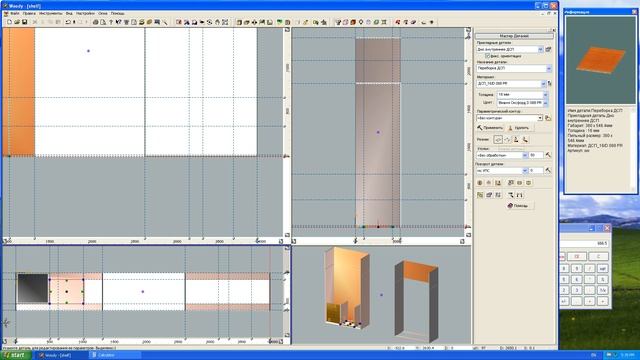Select the second Режим mode button
This screenshot has height=360, width=640.
[x=507, y=140]
